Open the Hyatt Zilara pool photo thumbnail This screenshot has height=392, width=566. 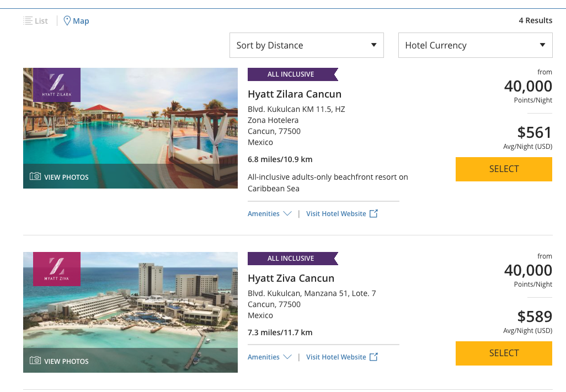130,128
